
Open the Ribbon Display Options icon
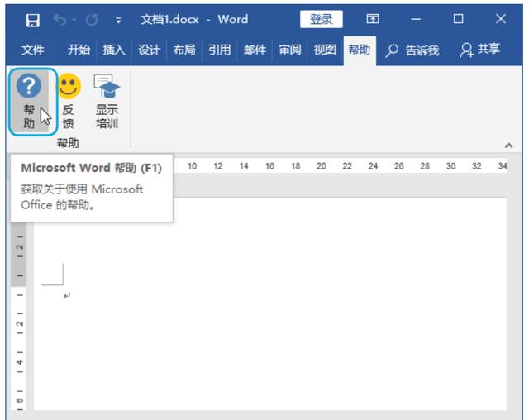tap(373, 19)
